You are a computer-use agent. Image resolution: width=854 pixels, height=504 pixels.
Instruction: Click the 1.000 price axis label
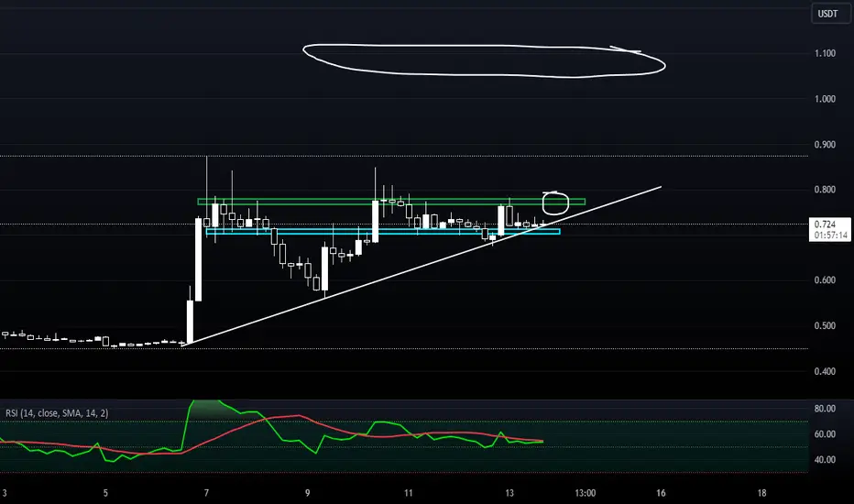pyautogui.click(x=825, y=99)
